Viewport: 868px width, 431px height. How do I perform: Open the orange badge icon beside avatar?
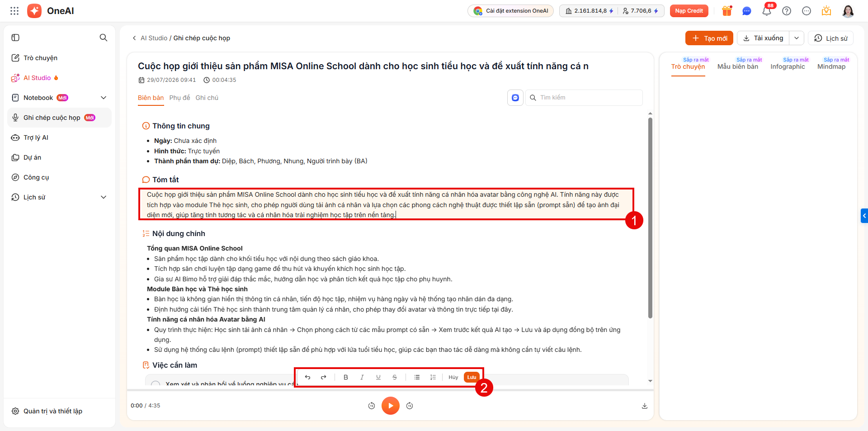click(826, 11)
